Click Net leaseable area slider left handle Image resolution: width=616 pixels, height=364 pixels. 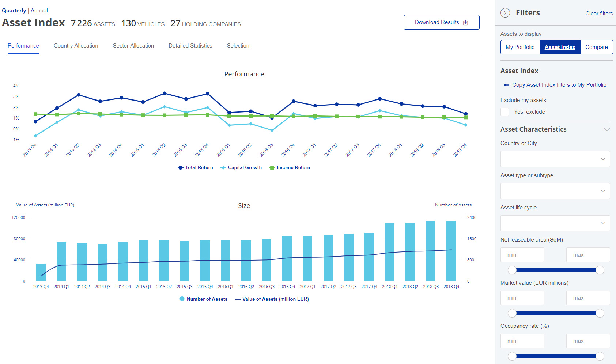[512, 270]
